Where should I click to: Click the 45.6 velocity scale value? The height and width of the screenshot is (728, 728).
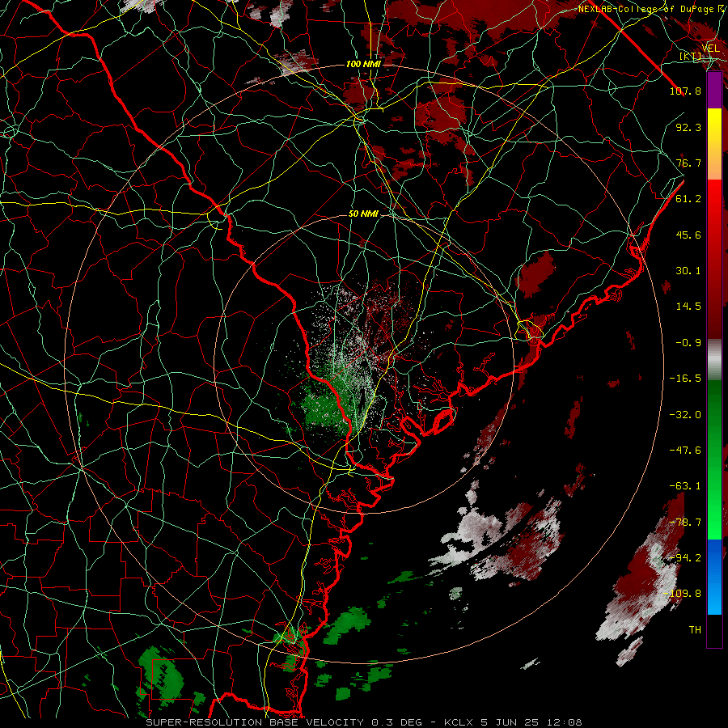click(688, 235)
